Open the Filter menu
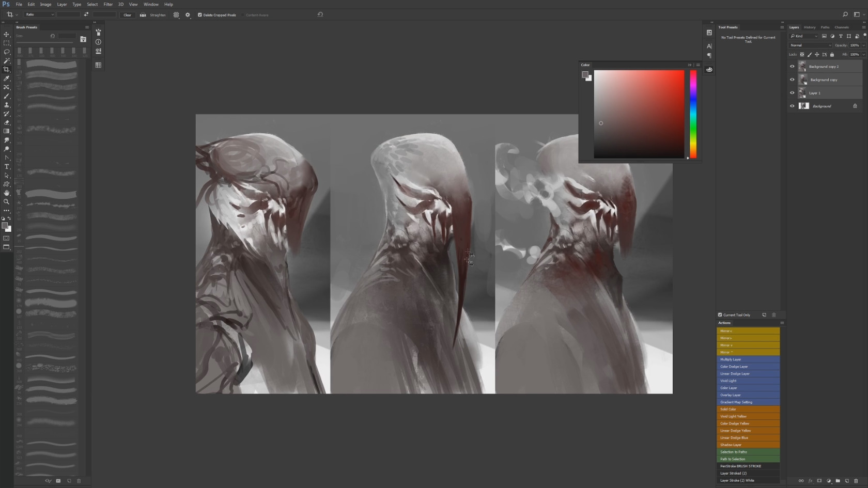The width and height of the screenshot is (868, 488). point(108,4)
